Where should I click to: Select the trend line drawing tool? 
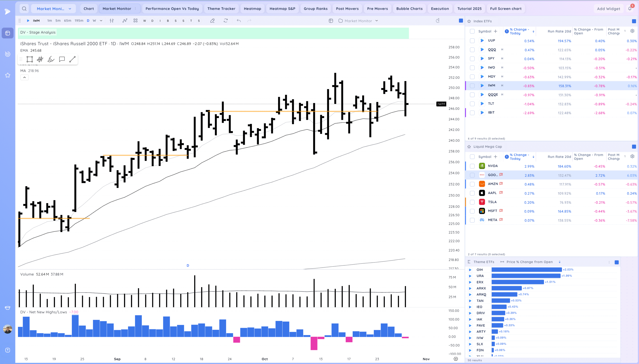[72, 59]
